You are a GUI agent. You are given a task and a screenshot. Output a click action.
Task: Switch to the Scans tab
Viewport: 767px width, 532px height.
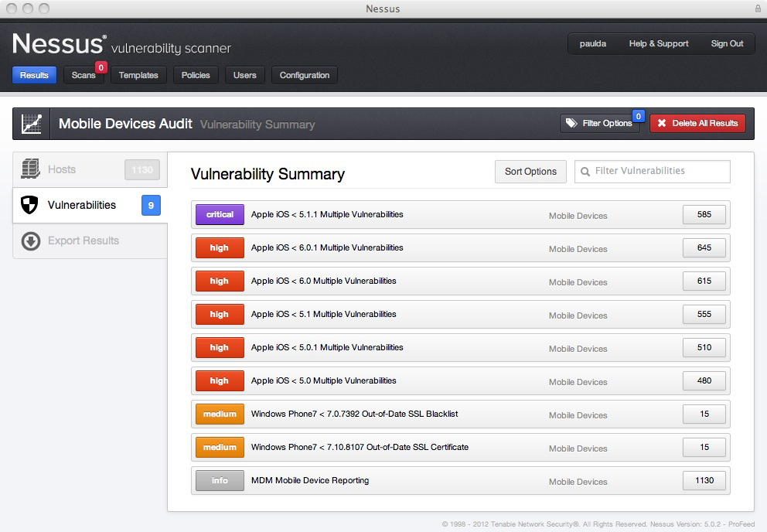84,75
